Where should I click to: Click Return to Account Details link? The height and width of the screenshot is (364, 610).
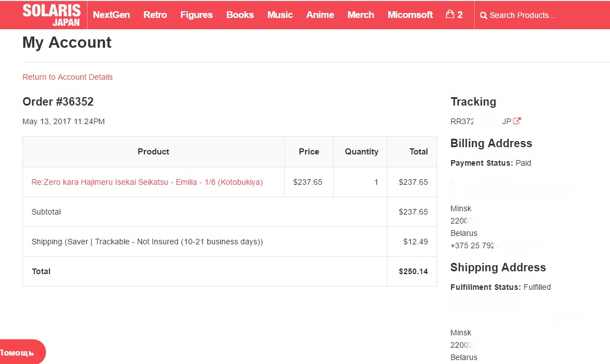[67, 77]
